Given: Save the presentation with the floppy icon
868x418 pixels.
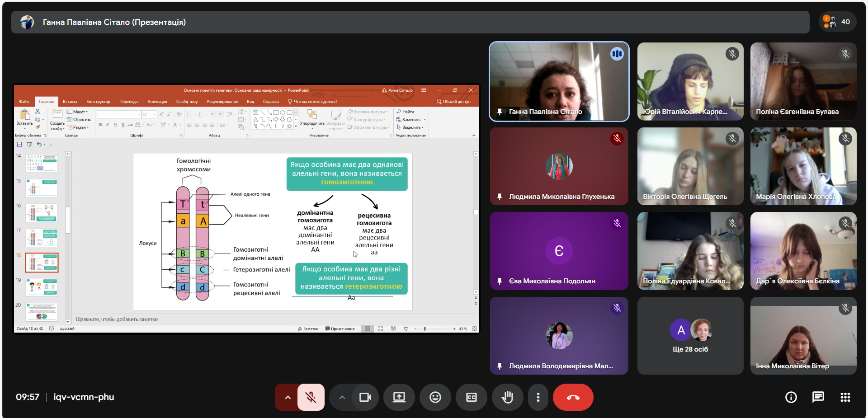Looking at the screenshot, I should coord(19,145).
